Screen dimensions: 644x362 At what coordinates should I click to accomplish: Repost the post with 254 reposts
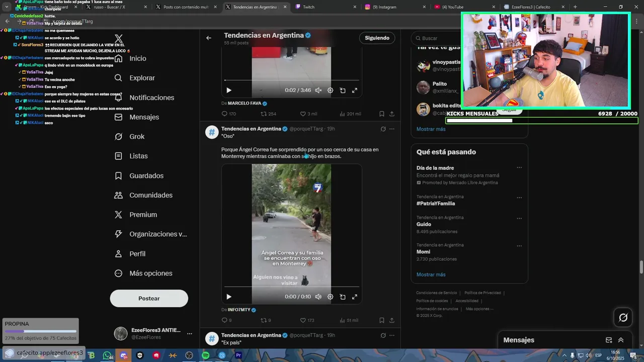[269, 114]
